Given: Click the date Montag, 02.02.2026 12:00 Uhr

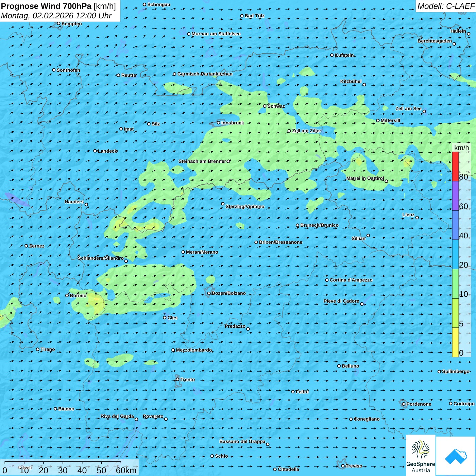Looking at the screenshot, I should (56, 16).
